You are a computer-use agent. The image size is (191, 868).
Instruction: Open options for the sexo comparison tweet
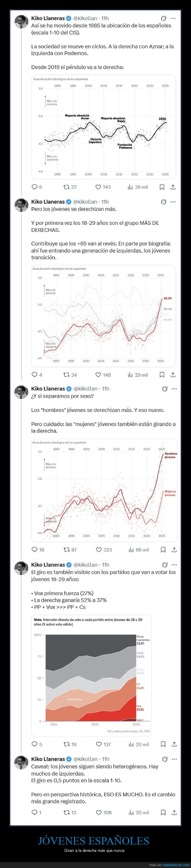(x=174, y=388)
